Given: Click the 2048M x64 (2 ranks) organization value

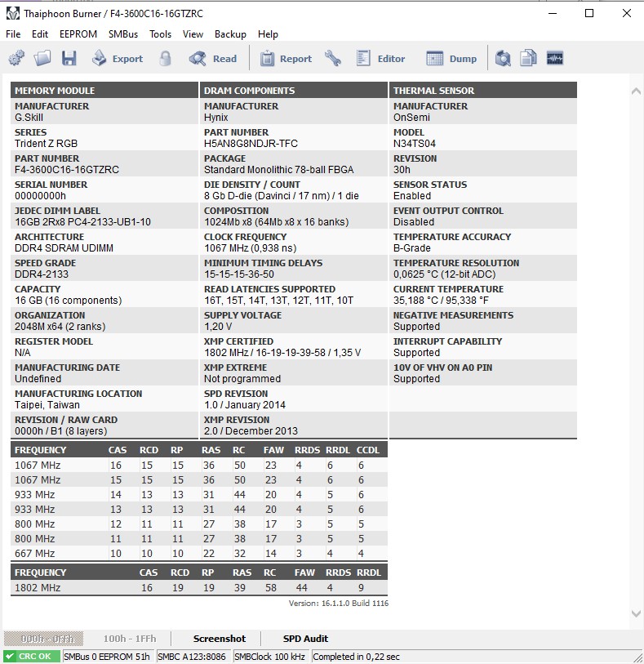Looking at the screenshot, I should (x=60, y=327).
